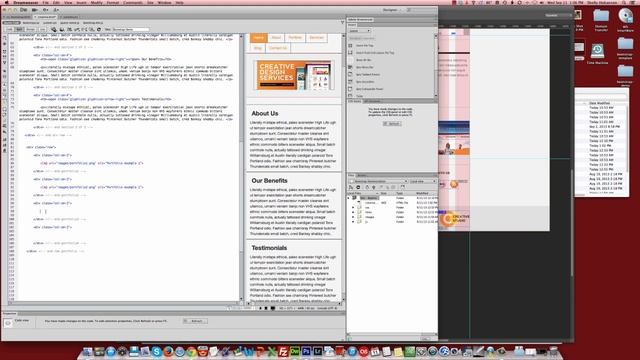Click expand Files panel icon
The width and height of the screenshot is (640, 360).
click(402, 187)
